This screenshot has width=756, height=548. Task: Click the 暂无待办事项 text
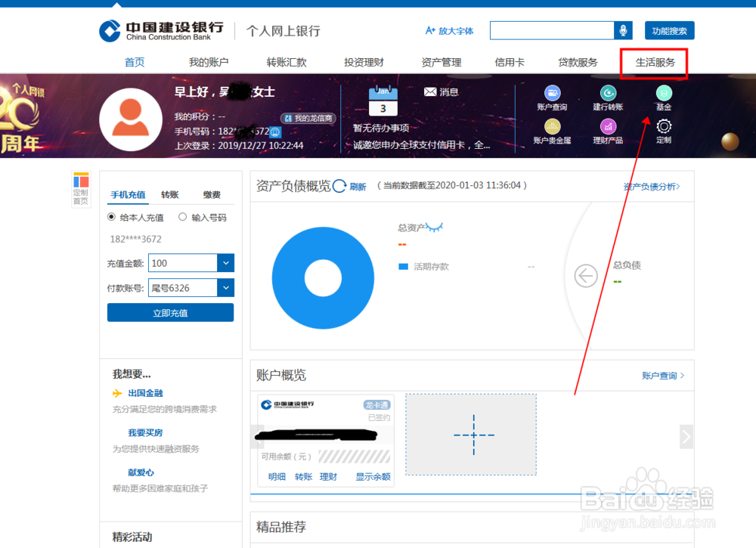(381, 128)
